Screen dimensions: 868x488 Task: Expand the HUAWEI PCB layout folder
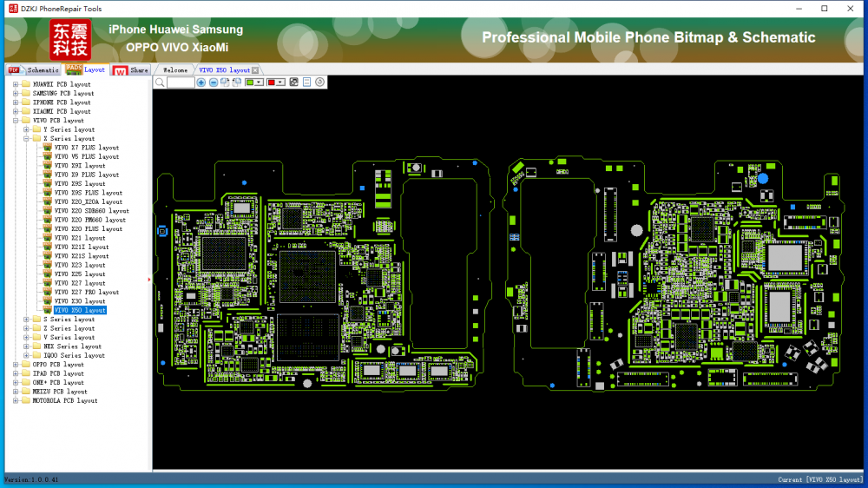pos(15,84)
